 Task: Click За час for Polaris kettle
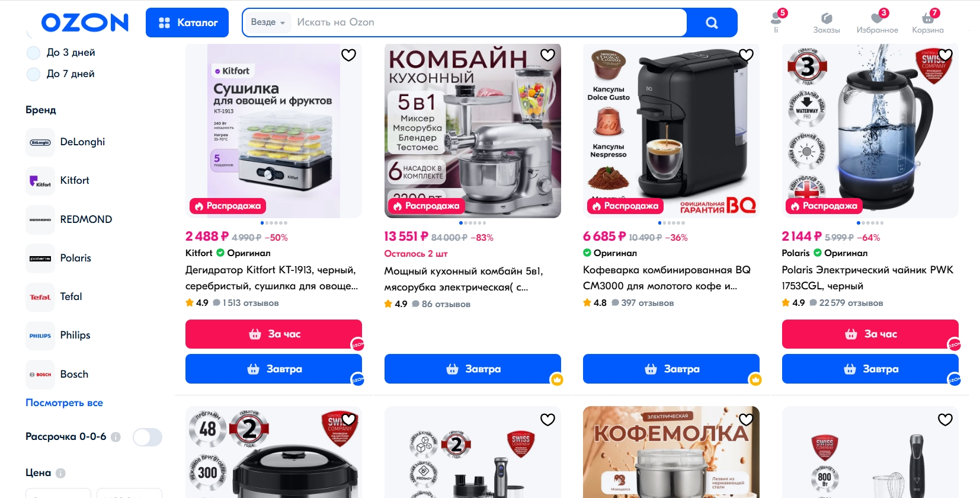(870, 334)
